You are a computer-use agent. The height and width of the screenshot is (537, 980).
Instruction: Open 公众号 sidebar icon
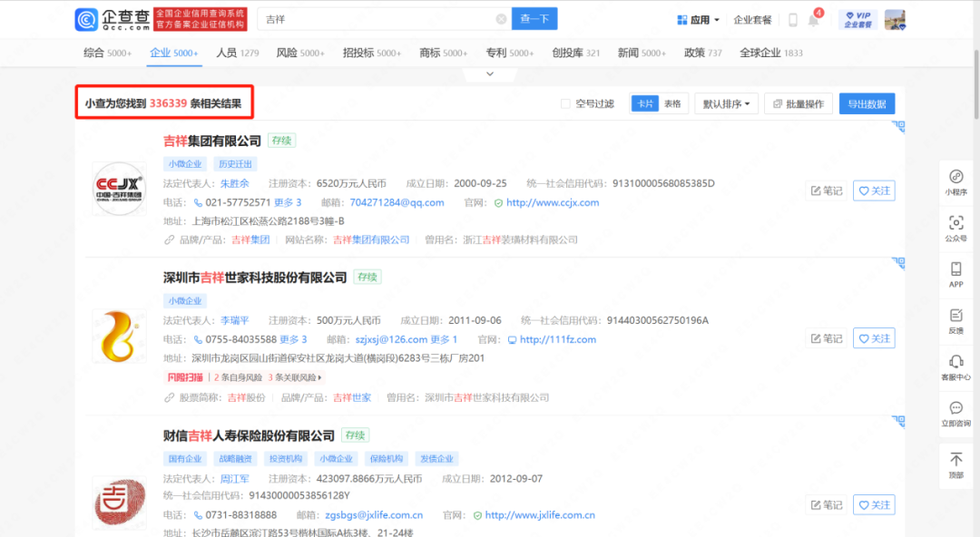(x=955, y=229)
